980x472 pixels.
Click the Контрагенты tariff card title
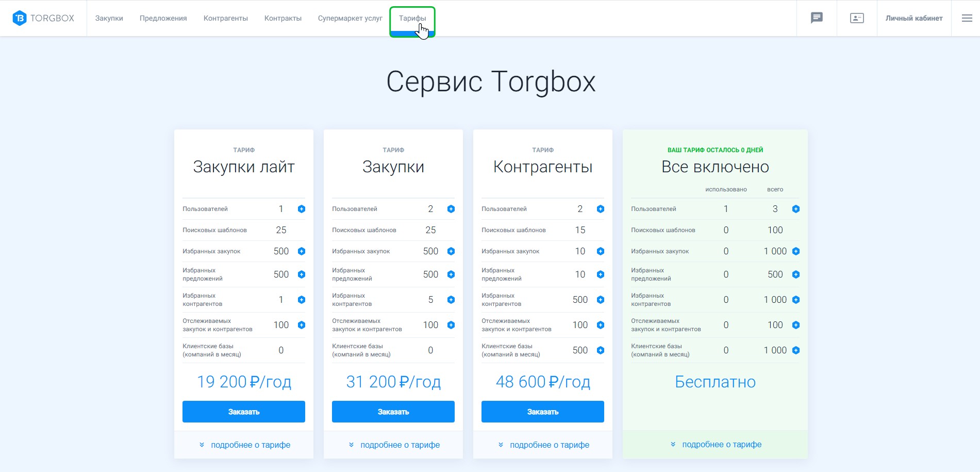(543, 167)
